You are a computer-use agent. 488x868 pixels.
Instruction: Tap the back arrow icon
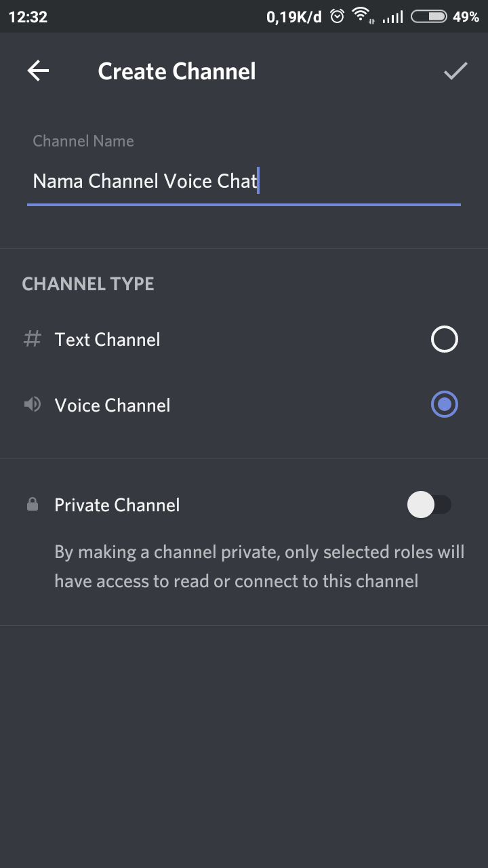tap(38, 71)
